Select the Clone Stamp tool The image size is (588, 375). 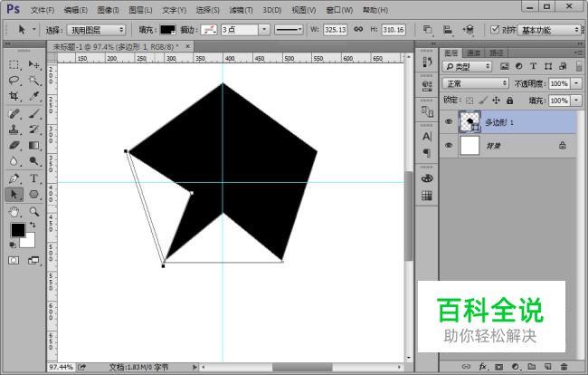point(14,130)
